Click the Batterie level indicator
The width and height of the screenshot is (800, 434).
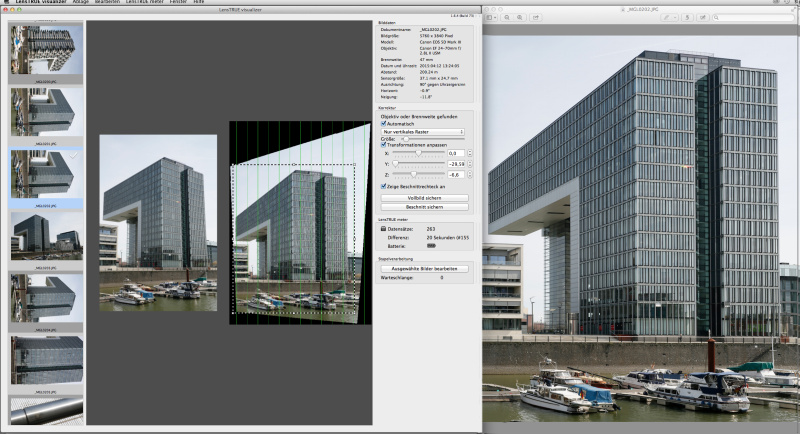click(x=431, y=246)
